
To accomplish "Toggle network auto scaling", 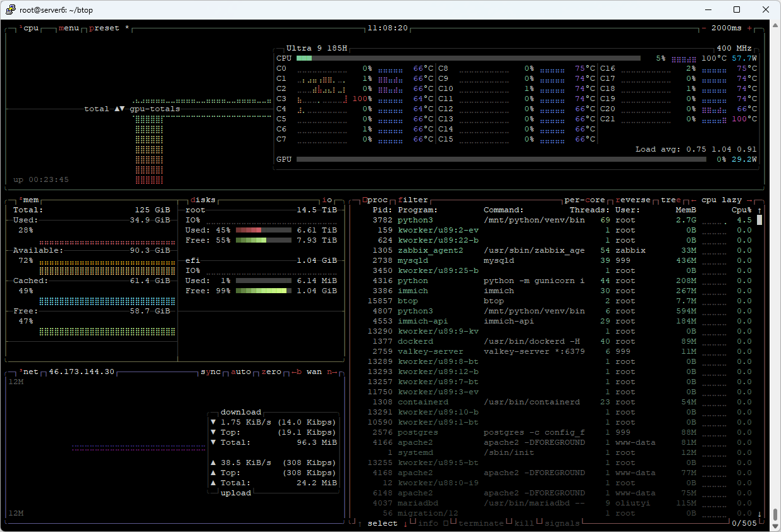I will [241, 372].
